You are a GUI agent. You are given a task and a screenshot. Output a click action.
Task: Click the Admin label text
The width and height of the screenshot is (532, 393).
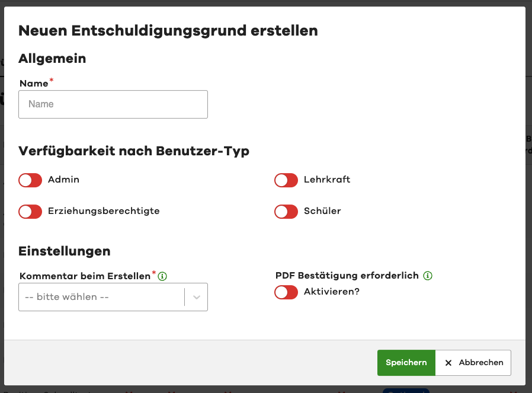(63, 180)
